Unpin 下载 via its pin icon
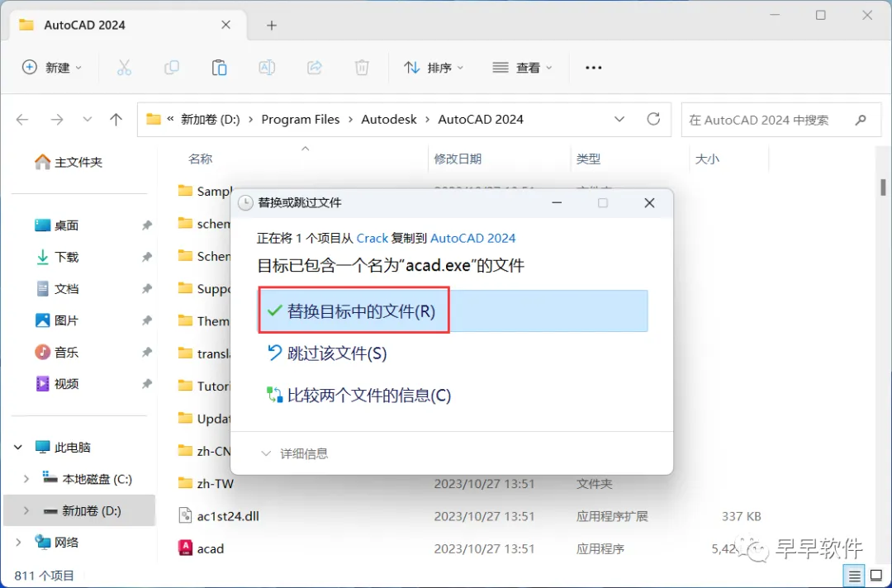 (x=147, y=258)
